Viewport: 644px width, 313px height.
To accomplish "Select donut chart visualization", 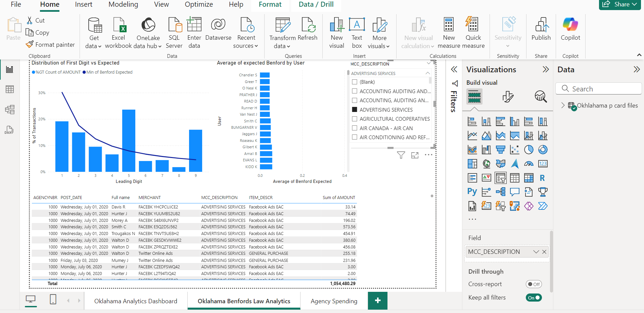I will click(543, 150).
